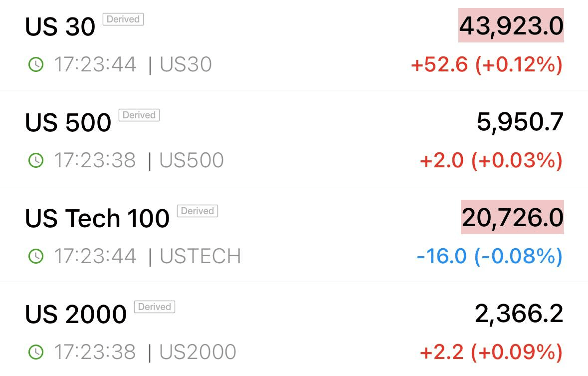Image resolution: width=588 pixels, height=376 pixels.
Task: Click the green clock icon beside US2000
Action: pyautogui.click(x=36, y=352)
